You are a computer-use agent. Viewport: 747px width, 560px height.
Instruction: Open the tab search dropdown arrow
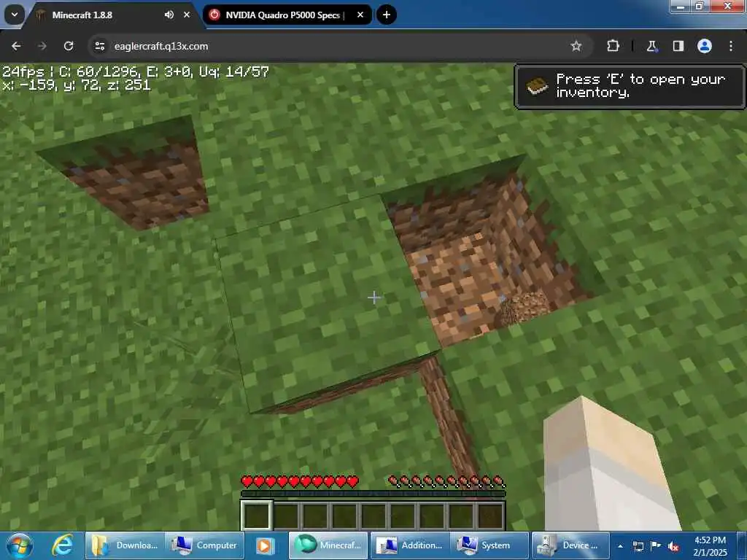point(15,15)
